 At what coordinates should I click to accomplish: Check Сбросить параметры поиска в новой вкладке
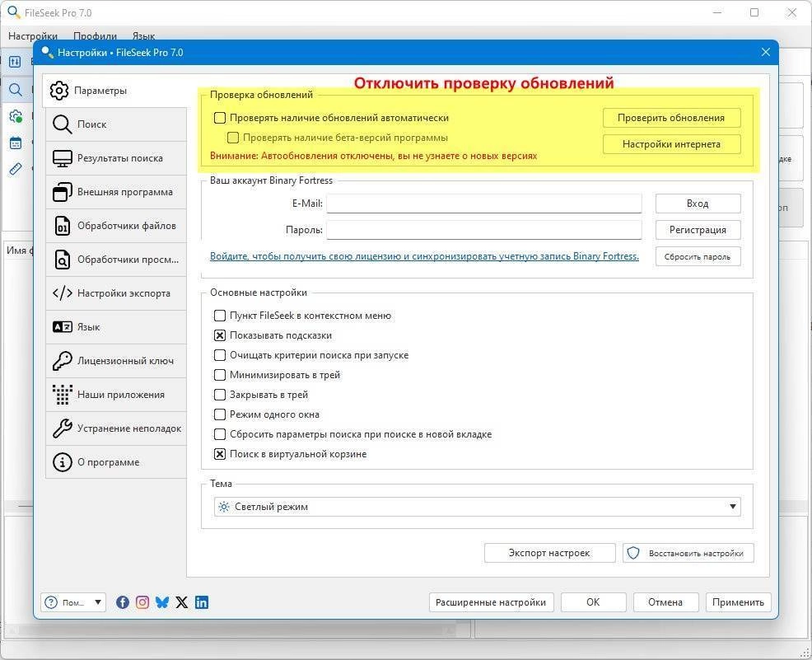(220, 434)
